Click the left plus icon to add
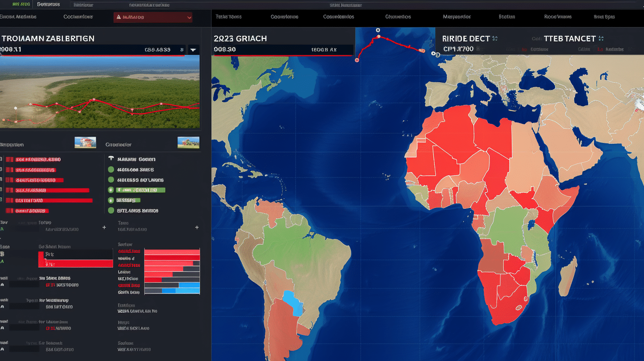 coord(104,227)
